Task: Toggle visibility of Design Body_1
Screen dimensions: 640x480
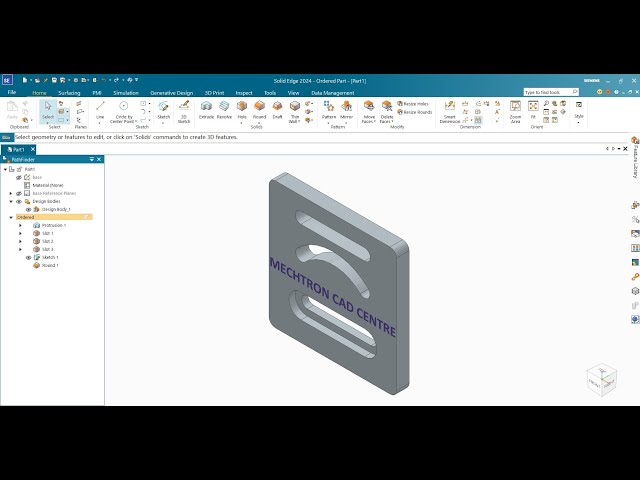Action: point(29,209)
